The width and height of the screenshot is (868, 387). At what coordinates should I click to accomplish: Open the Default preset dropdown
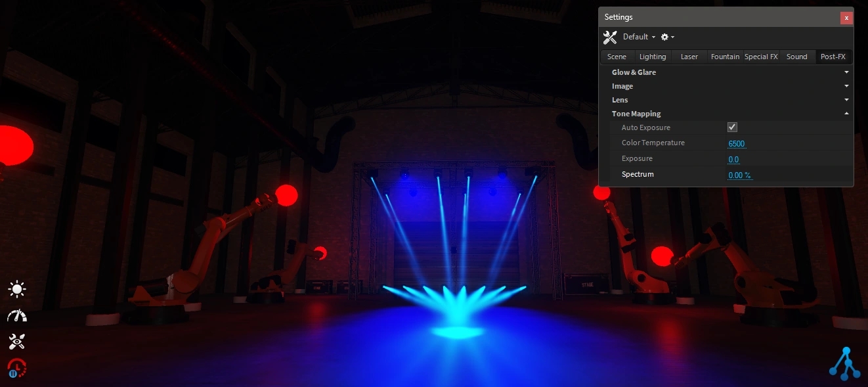(639, 37)
